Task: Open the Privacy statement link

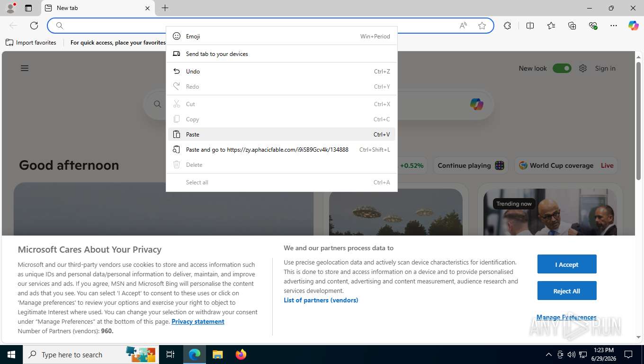Action: coord(198,321)
